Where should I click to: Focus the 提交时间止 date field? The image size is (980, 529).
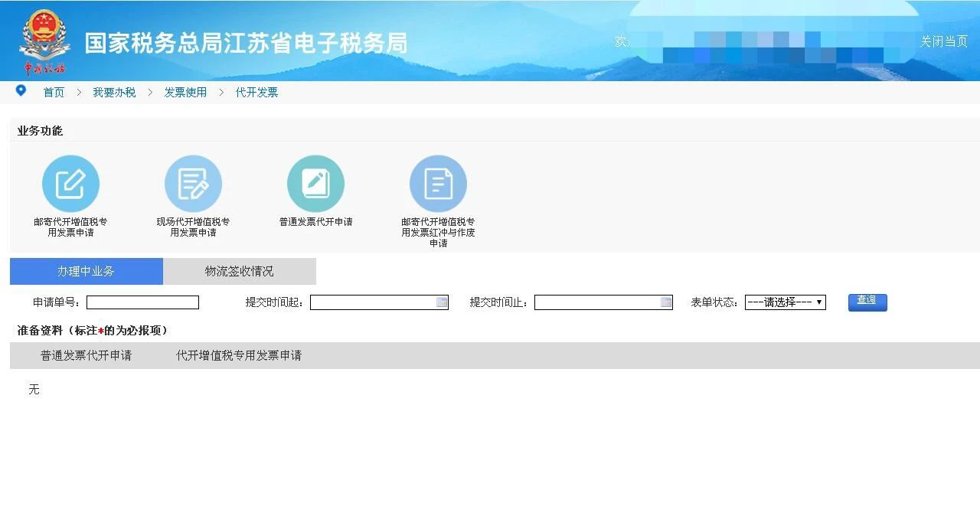coord(603,302)
